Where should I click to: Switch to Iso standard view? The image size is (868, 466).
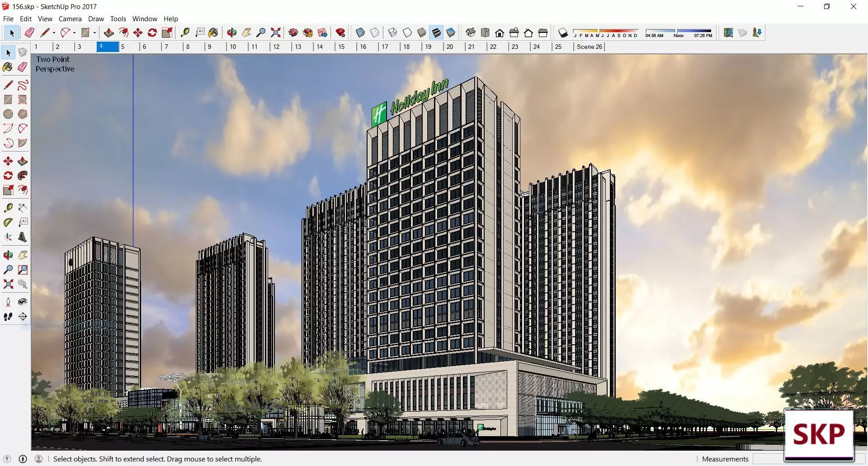[471, 33]
